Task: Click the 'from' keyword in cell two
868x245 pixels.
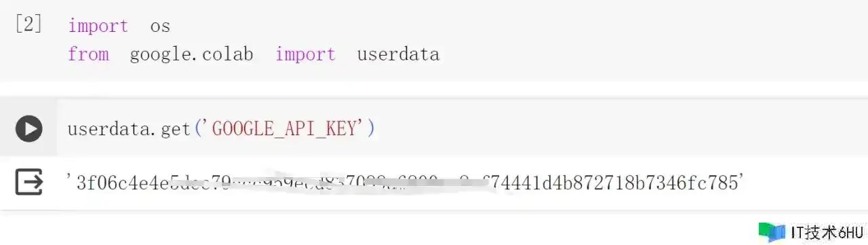Action: tap(88, 54)
